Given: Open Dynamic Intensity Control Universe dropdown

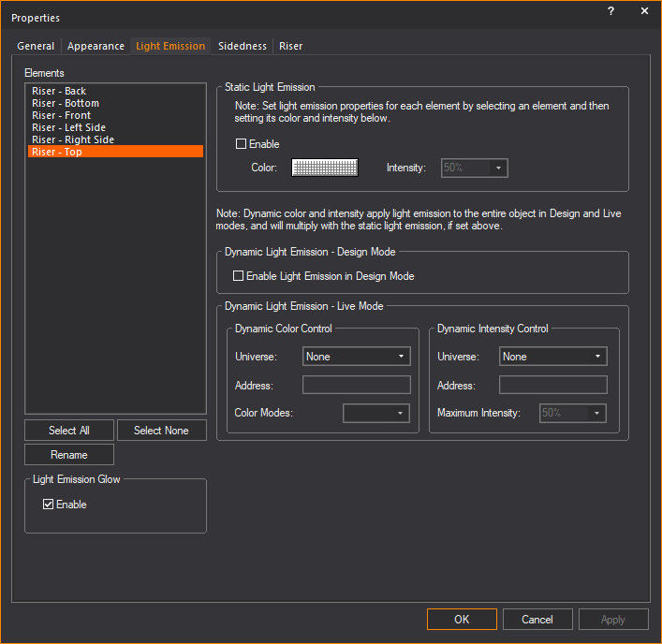Looking at the screenshot, I should click(553, 357).
